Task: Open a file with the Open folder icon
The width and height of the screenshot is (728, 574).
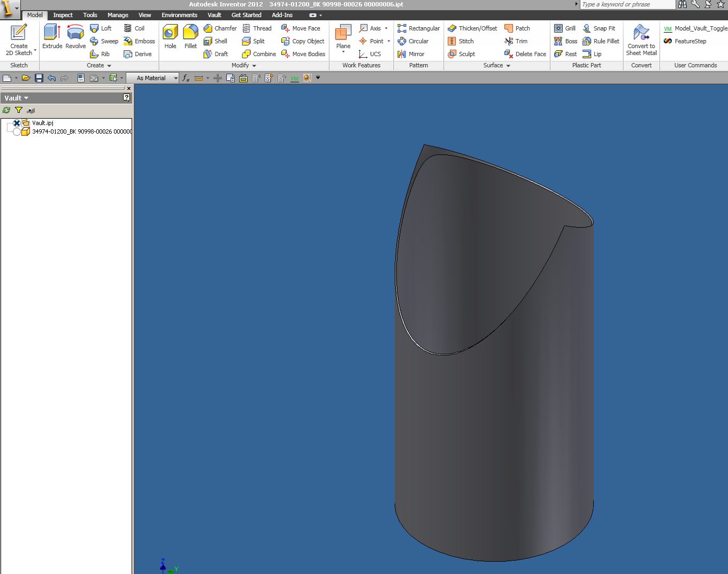Action: click(x=26, y=78)
